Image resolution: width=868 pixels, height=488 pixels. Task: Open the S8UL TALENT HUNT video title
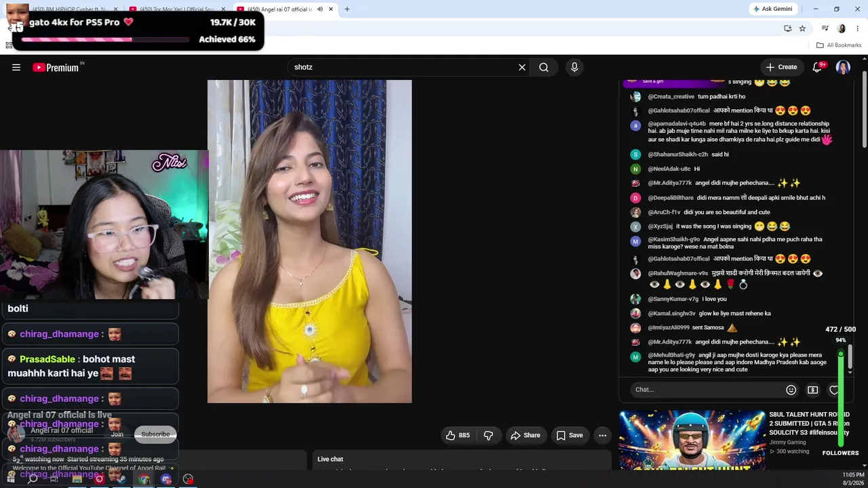click(809, 424)
